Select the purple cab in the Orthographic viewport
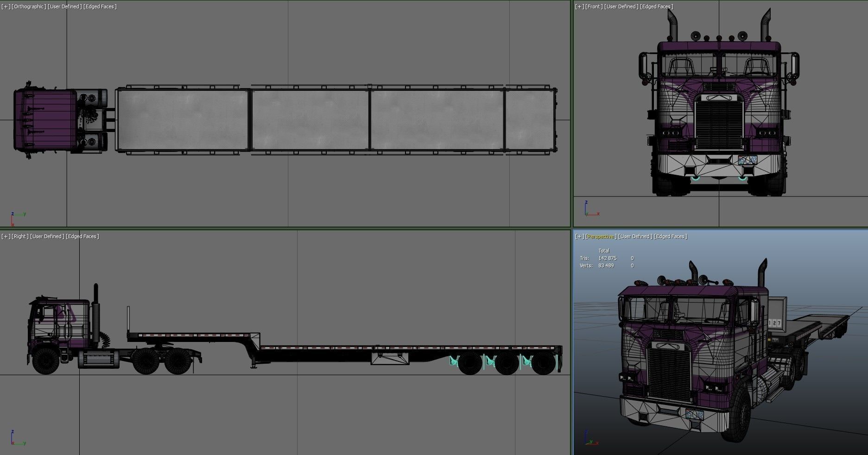The image size is (868, 455). point(44,120)
